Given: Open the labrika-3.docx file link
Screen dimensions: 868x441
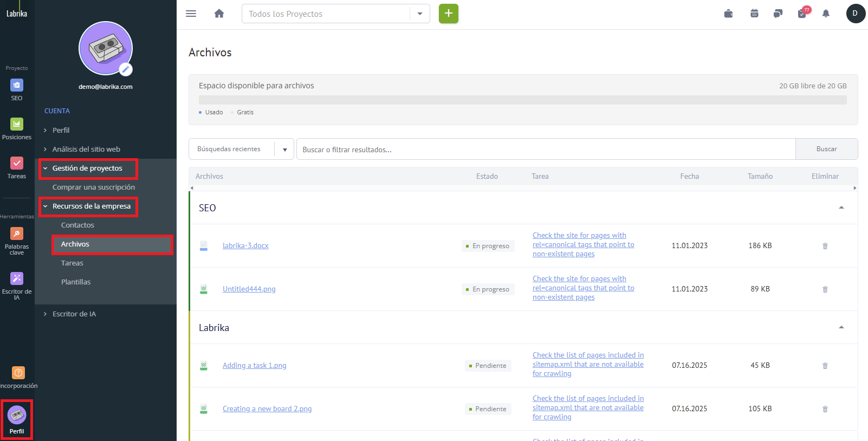Looking at the screenshot, I should click(245, 245).
